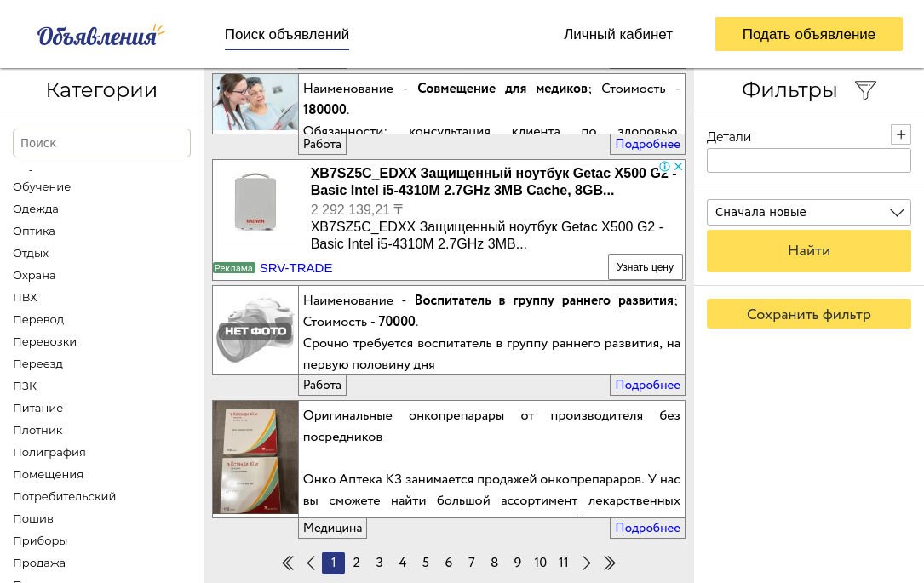Click the Сохранить фильтр button
Viewport: 924px width, 583px height.
(808, 314)
